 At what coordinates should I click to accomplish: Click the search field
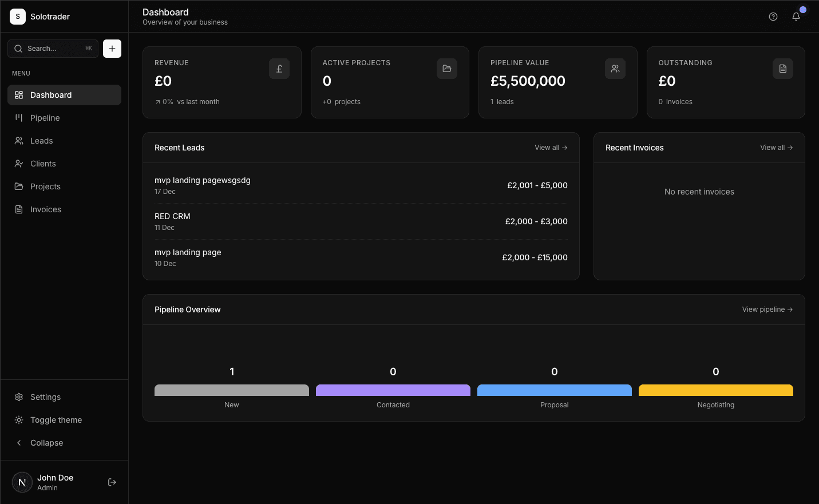53,49
